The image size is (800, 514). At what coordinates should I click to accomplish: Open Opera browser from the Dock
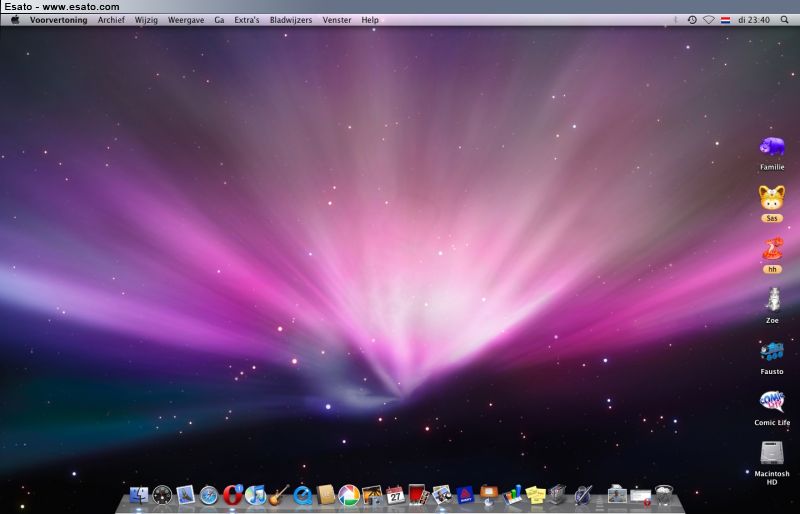(233, 495)
